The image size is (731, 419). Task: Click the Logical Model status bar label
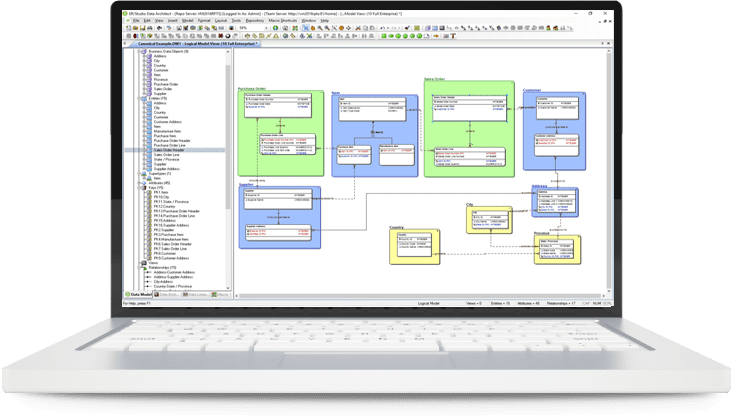coord(428,303)
